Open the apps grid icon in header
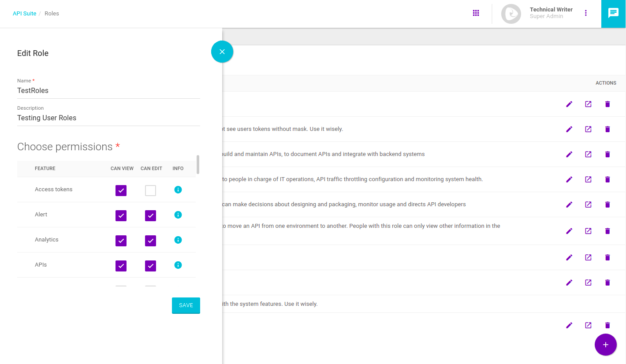626x364 pixels. tap(476, 13)
